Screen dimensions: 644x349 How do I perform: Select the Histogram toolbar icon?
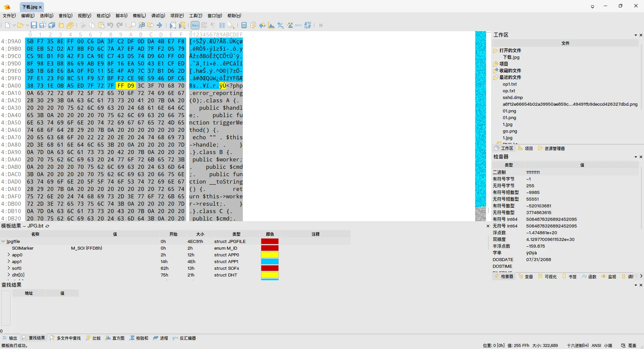271,25
